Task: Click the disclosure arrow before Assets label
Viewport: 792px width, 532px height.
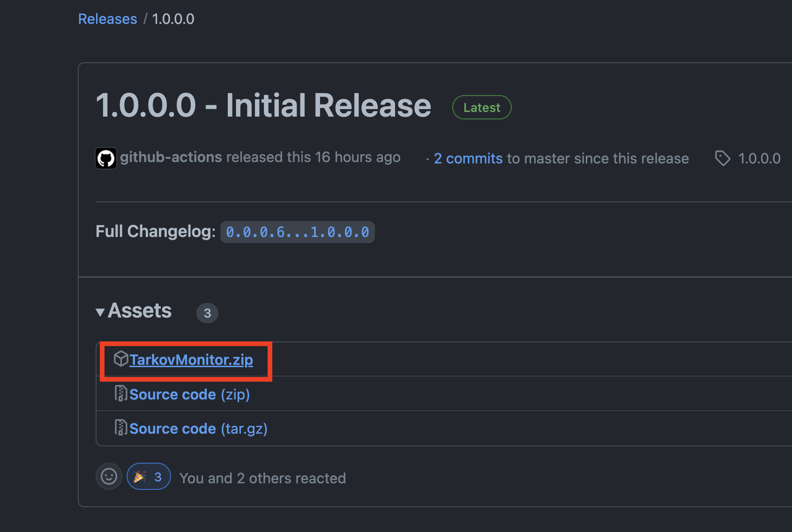Action: click(x=100, y=311)
